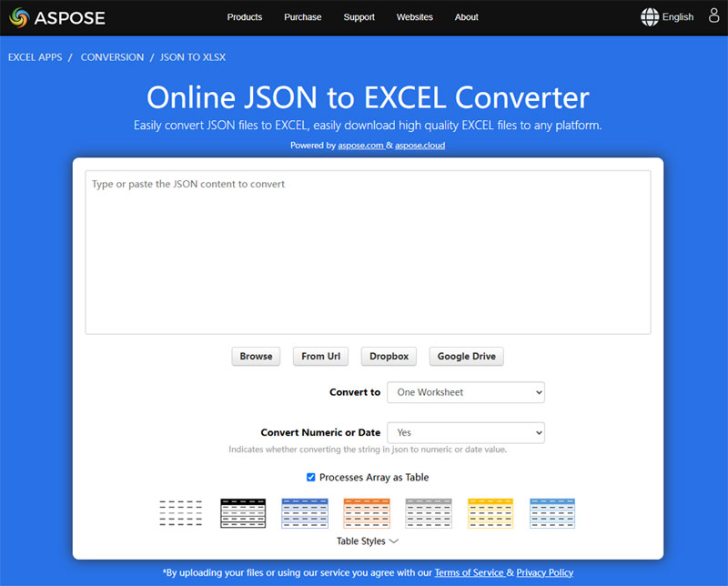Open JSON TO XLSX breadcrumb
This screenshot has width=728, height=586.
193,57
